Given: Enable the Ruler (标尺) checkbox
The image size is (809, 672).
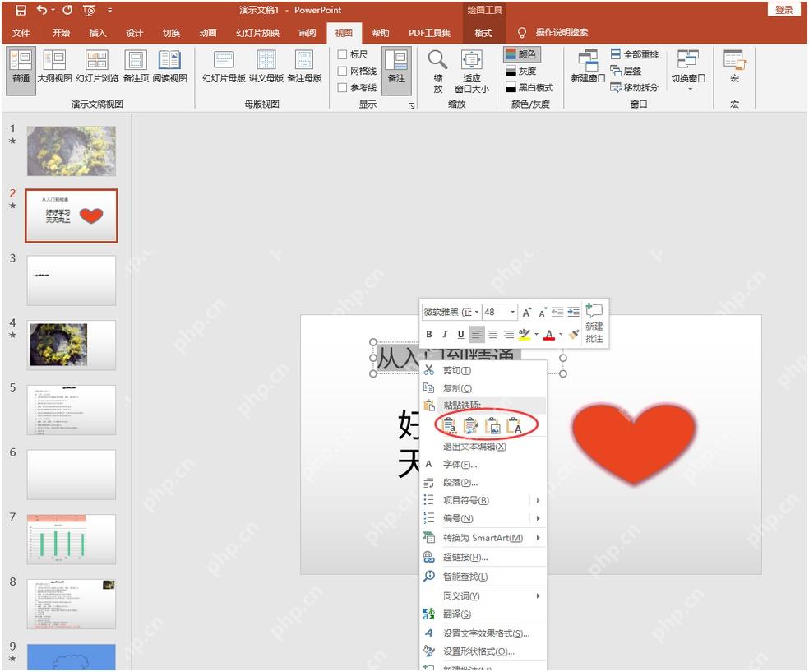Looking at the screenshot, I should (353, 54).
